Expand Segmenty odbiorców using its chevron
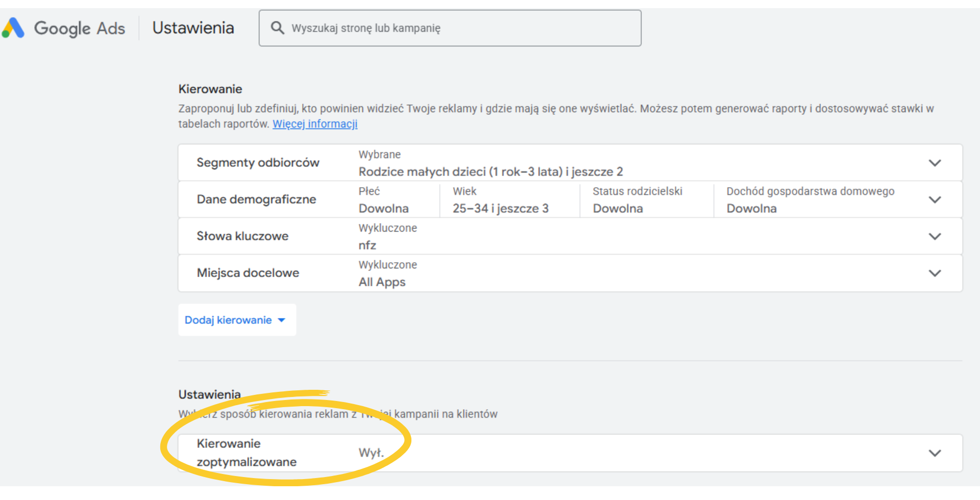 [x=934, y=163]
